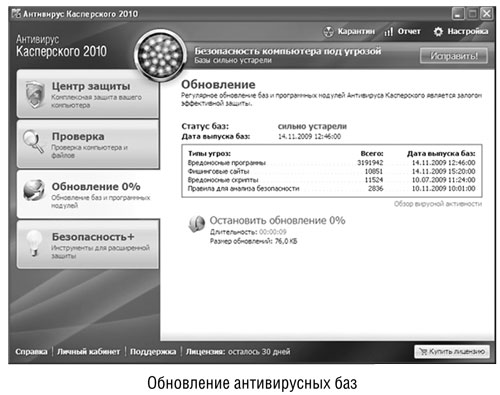500x395 pixels.
Task: Click the value 11524
Action: (374, 180)
